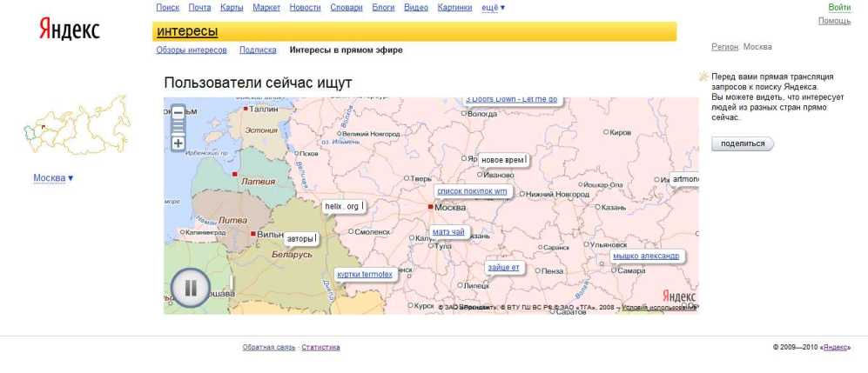Viewport: 868px width, 373px height.
Task: Click the Липецк label on map
Action: click(476, 286)
